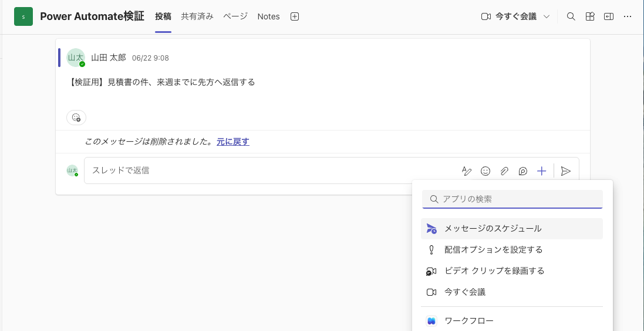Choose 配信オプションを設定する menu item
The width and height of the screenshot is (644, 331).
tap(512, 250)
